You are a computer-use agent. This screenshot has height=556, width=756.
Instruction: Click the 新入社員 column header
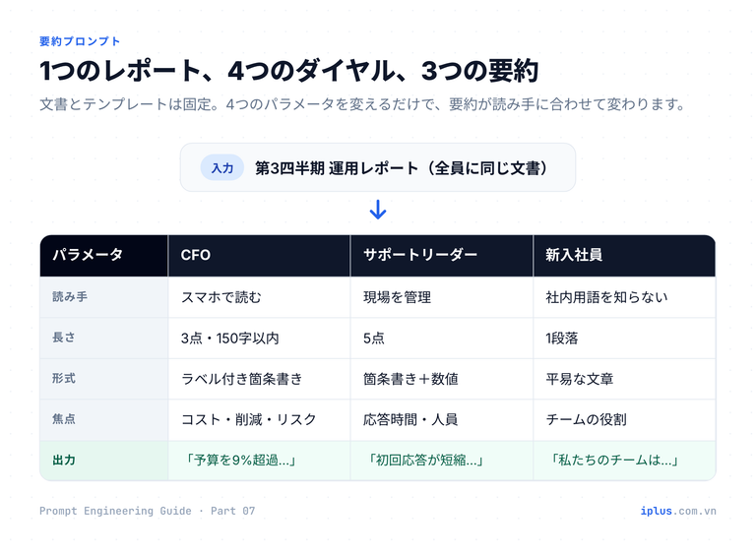pos(624,255)
